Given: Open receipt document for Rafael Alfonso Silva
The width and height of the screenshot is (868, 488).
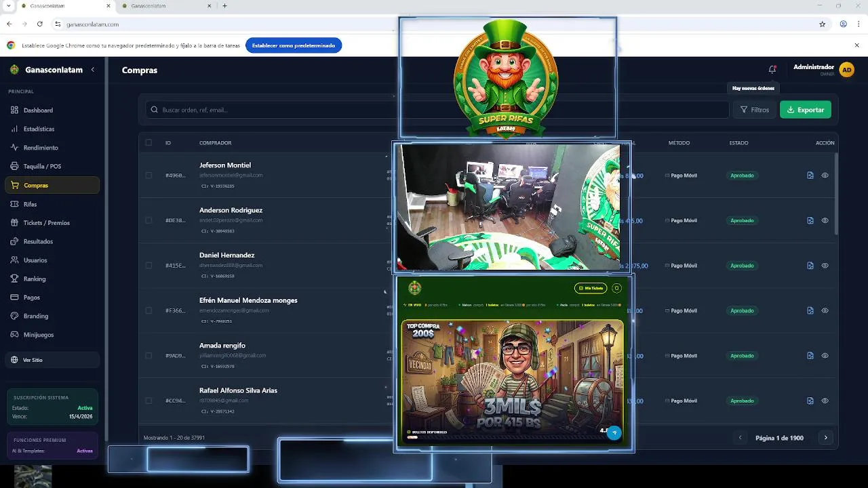Looking at the screenshot, I should pos(810,401).
